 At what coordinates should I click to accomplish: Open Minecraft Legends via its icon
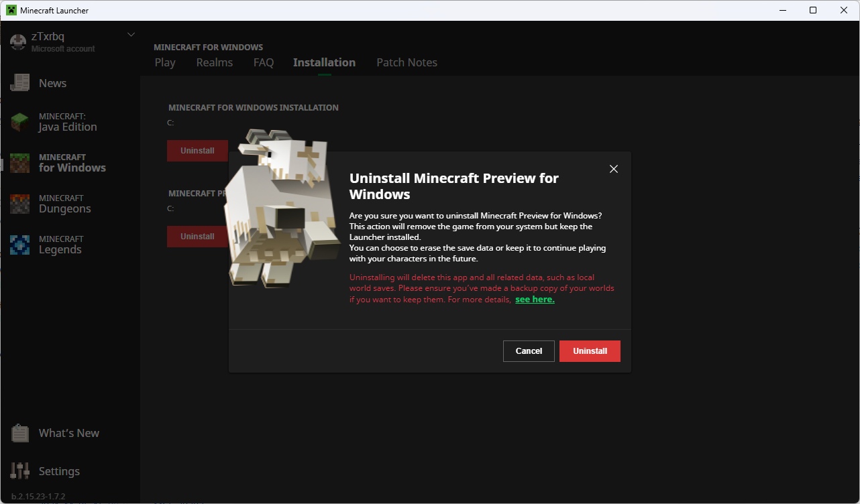pos(19,245)
